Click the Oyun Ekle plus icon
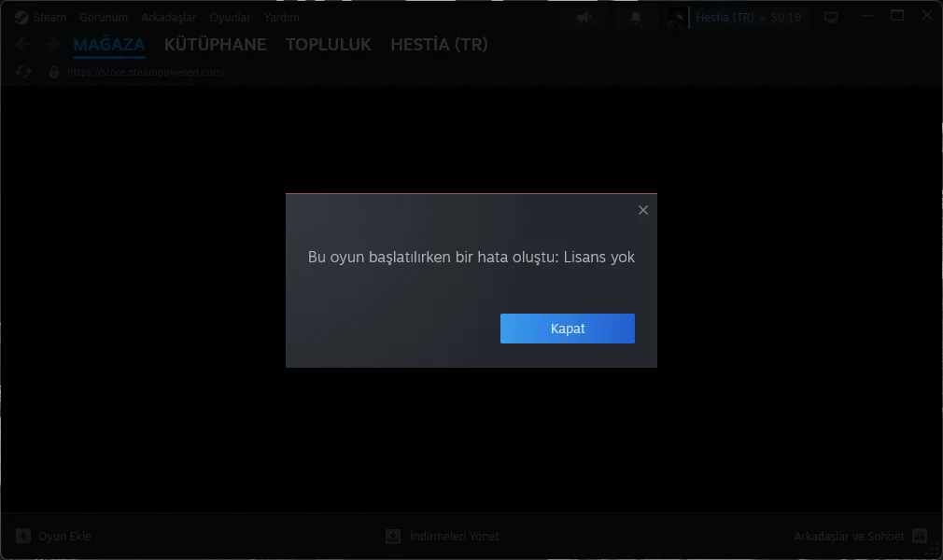943x560 pixels. pos(21,536)
